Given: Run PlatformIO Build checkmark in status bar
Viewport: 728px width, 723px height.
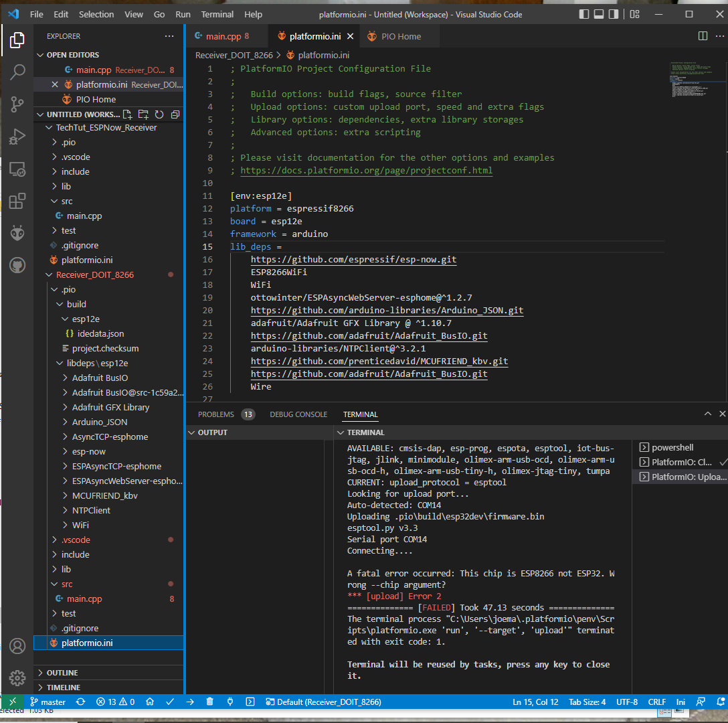Looking at the screenshot, I should coord(170,702).
